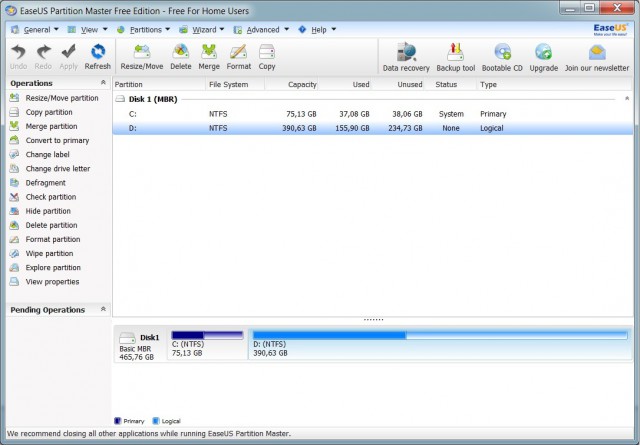Screen dimensions: 640x445
Task: Collapse the Disk 1 (MBR) group
Action: (627, 99)
